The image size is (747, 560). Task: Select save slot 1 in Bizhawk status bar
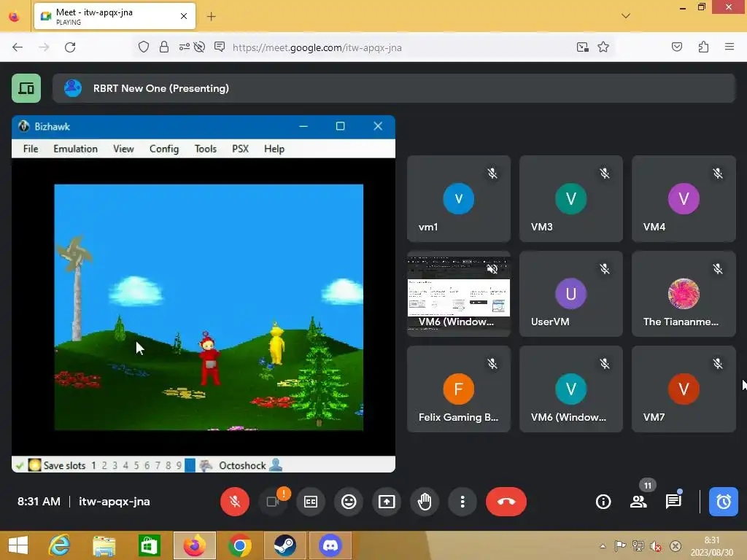tap(94, 465)
